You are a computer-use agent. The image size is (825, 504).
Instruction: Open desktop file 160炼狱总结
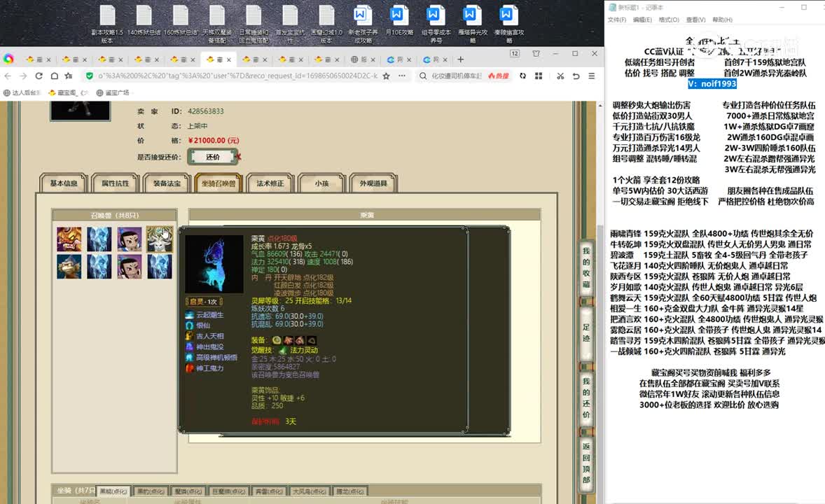click(181, 21)
